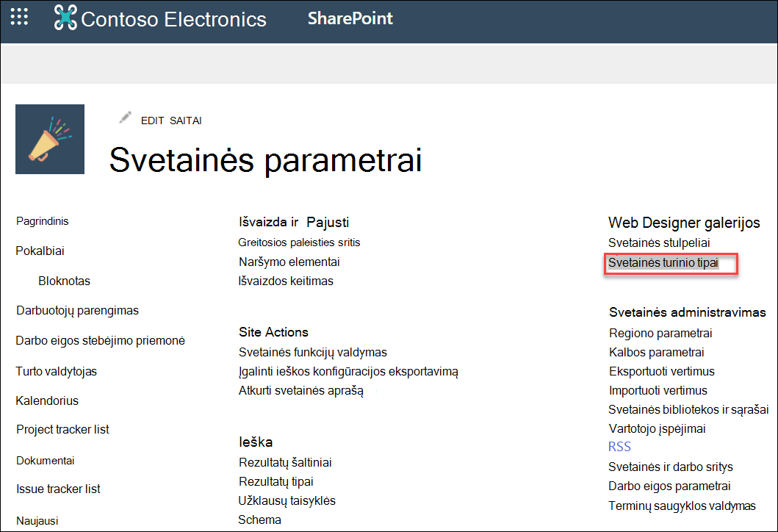The image size is (778, 532).
Task: Click the Contoso Electronics drone logo
Action: (x=65, y=18)
